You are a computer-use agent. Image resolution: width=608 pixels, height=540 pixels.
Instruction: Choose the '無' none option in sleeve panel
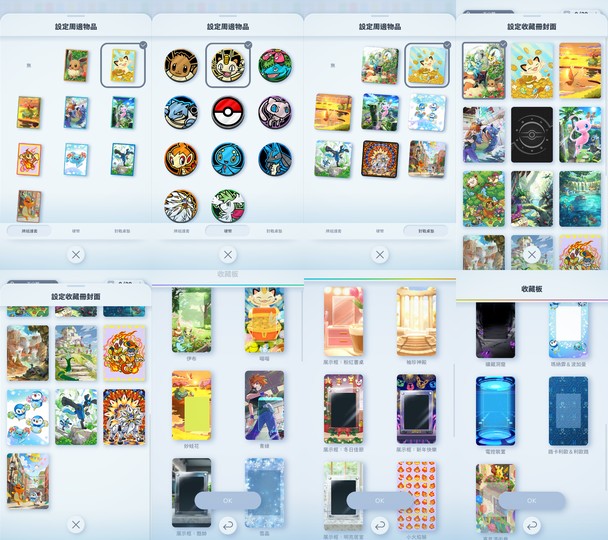click(29, 66)
